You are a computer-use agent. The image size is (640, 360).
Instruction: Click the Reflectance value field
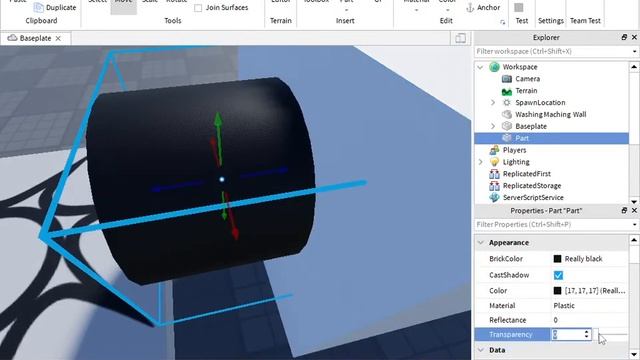click(x=589, y=320)
